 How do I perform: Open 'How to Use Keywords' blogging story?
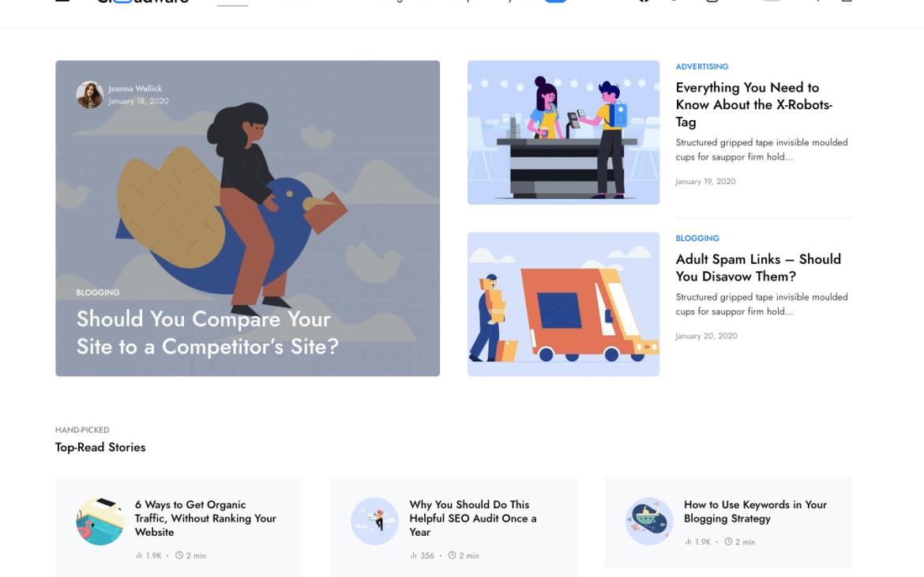(x=756, y=511)
